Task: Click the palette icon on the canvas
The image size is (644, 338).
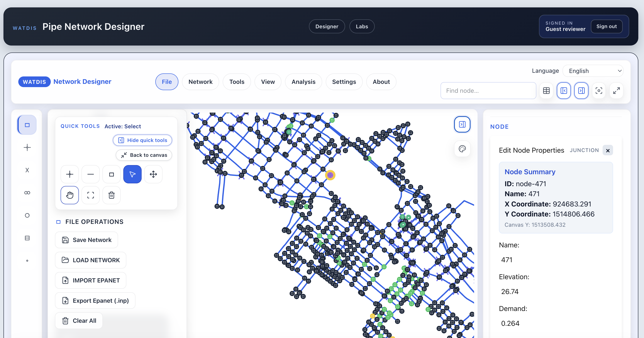Action: [462, 149]
